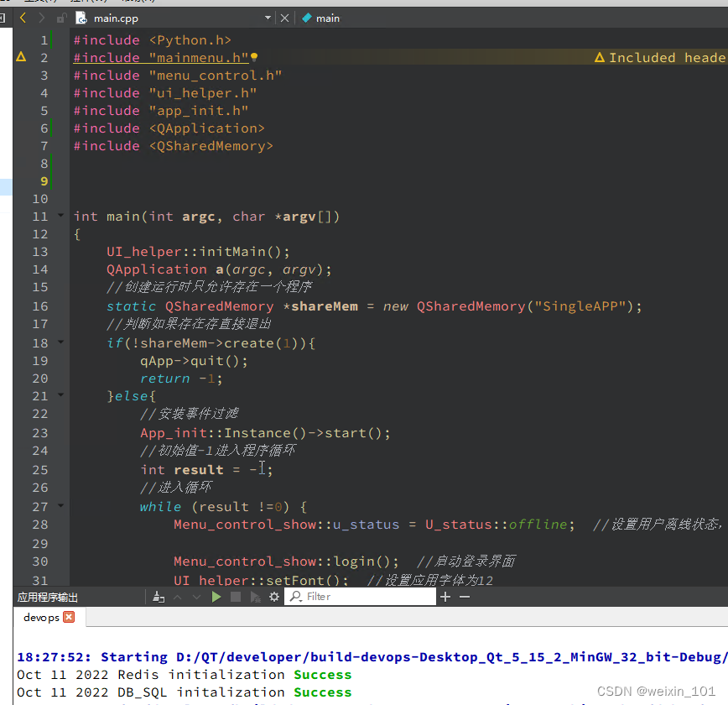
Task: Zoom in output with plus icon
Action: (445, 597)
